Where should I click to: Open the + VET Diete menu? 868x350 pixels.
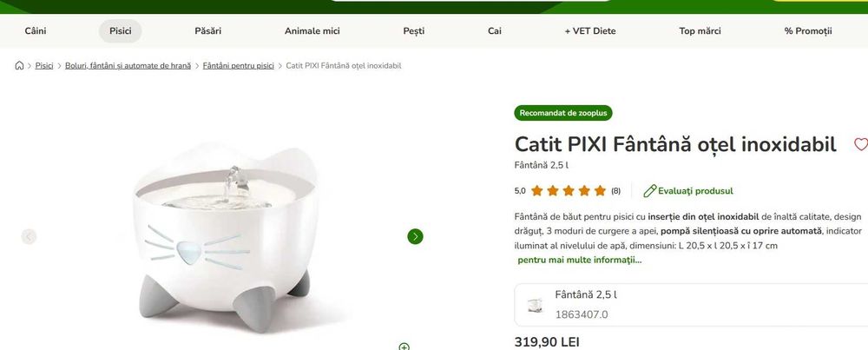click(590, 31)
